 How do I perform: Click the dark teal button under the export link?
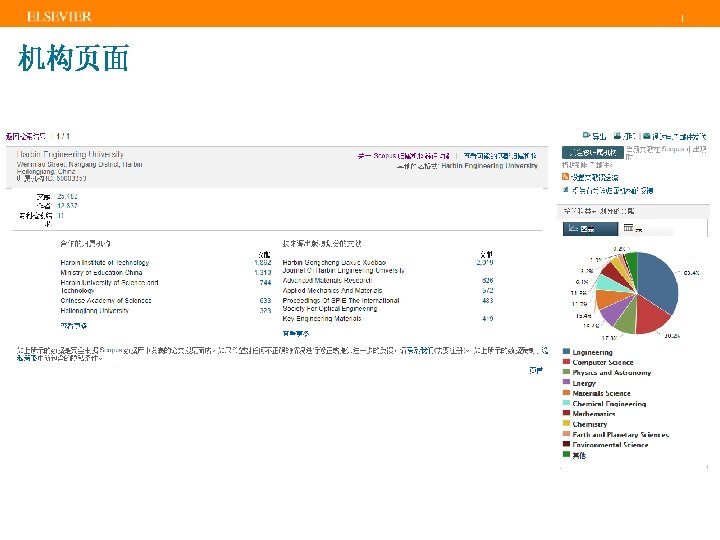click(592, 152)
